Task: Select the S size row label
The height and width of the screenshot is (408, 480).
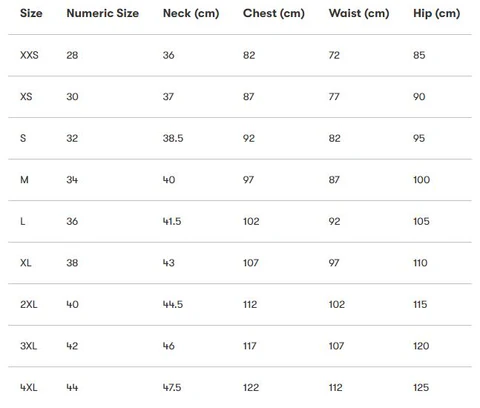Action: point(23,138)
